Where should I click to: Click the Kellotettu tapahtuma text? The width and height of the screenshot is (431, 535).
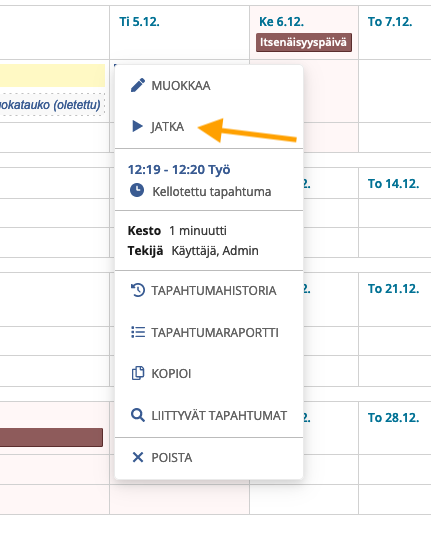[x=212, y=191]
